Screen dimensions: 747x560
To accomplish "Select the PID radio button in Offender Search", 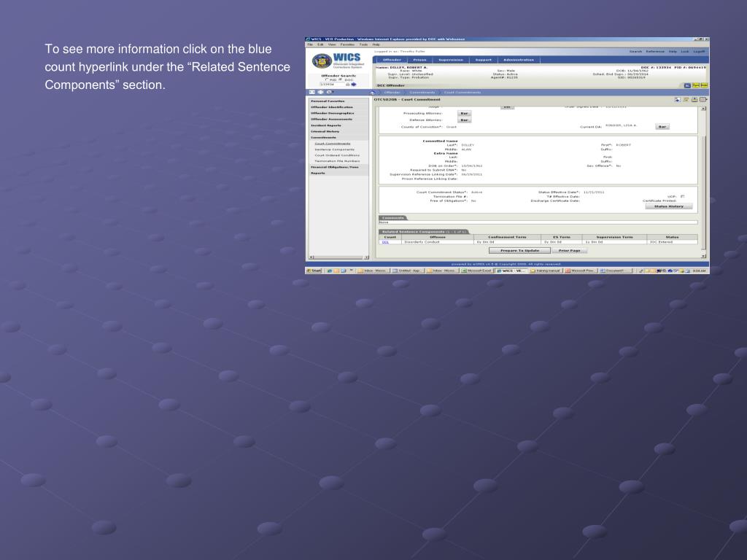I will coord(327,79).
